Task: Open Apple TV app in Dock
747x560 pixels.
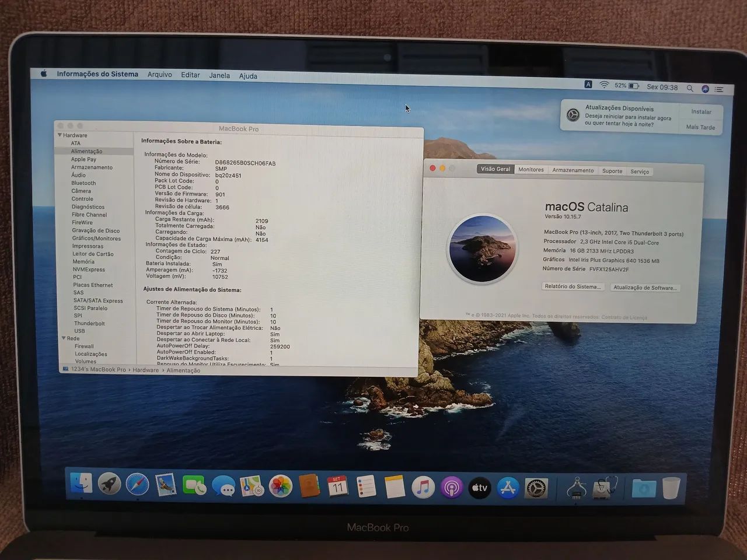Action: [480, 488]
